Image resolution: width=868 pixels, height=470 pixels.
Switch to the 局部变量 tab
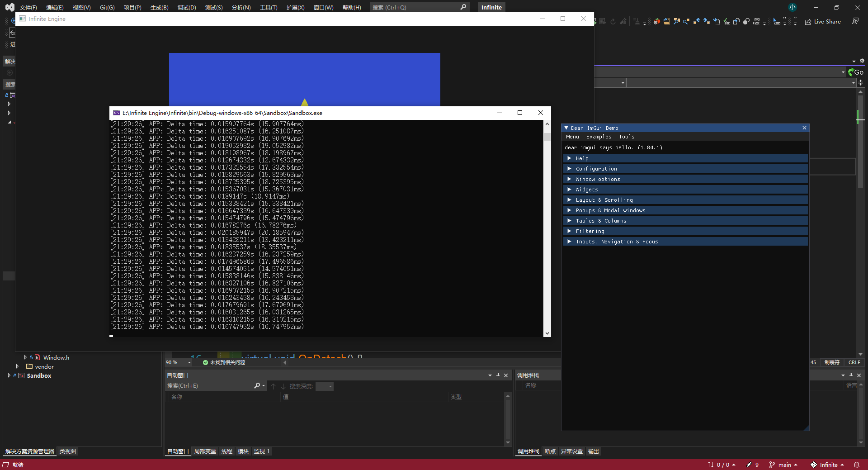coord(205,451)
